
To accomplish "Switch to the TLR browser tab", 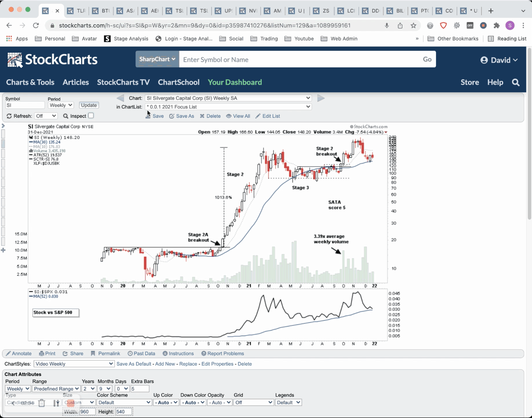I will [77, 11].
